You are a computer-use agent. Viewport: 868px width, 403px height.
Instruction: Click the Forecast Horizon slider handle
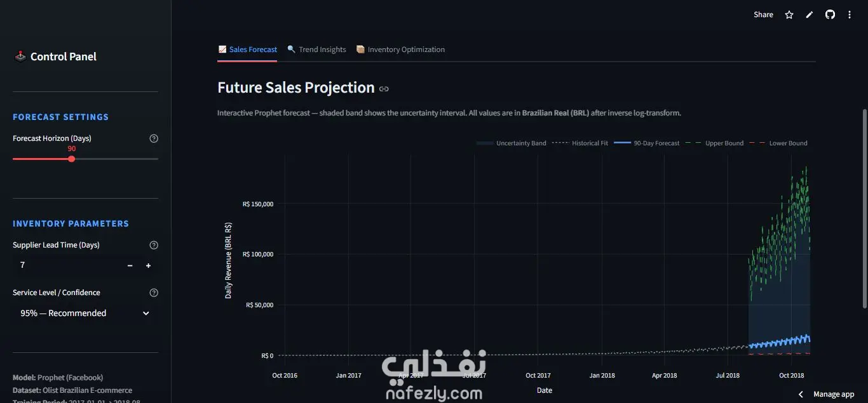[71, 159]
